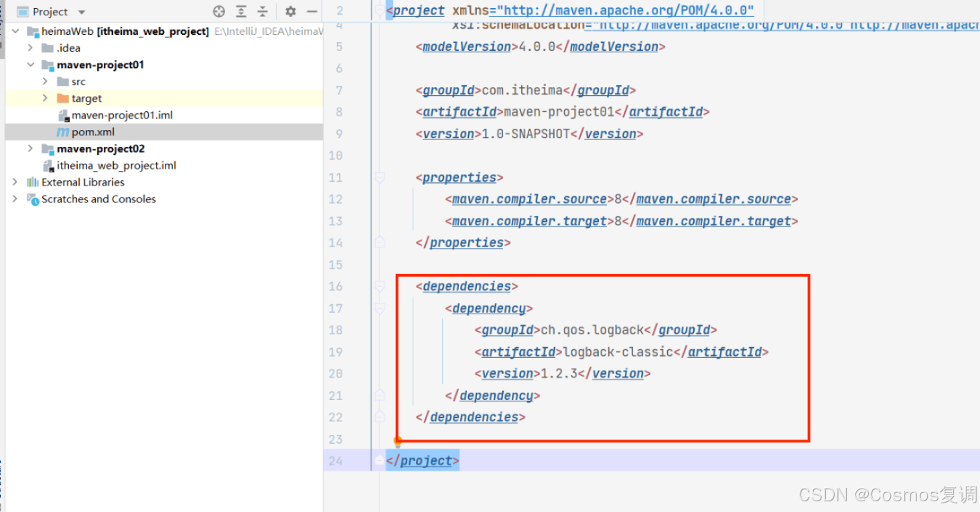This screenshot has height=512, width=980.
Task: Click the itheima_web_project.iml file icon
Action: pyautogui.click(x=48, y=166)
